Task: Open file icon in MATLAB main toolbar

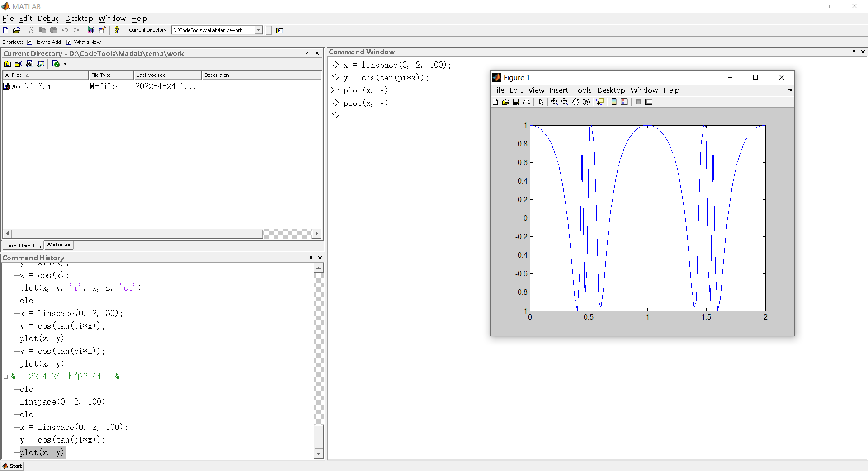Action: [x=16, y=30]
